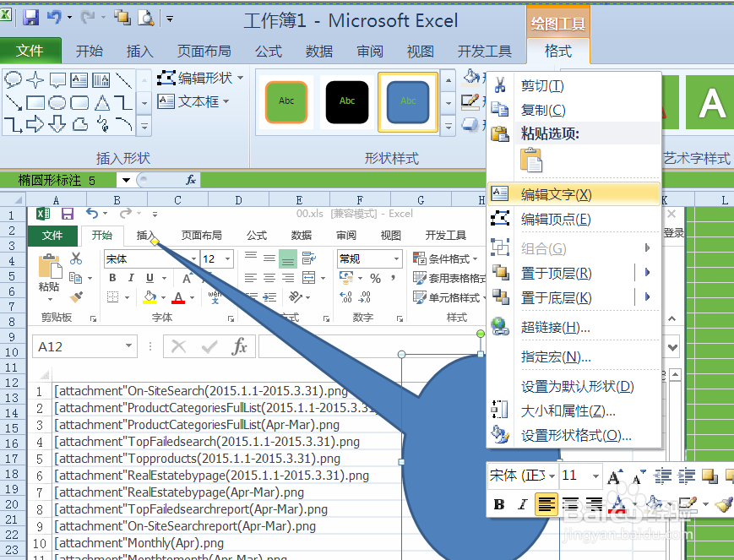Save the workbook from the quick access toolbar

click(x=31, y=18)
